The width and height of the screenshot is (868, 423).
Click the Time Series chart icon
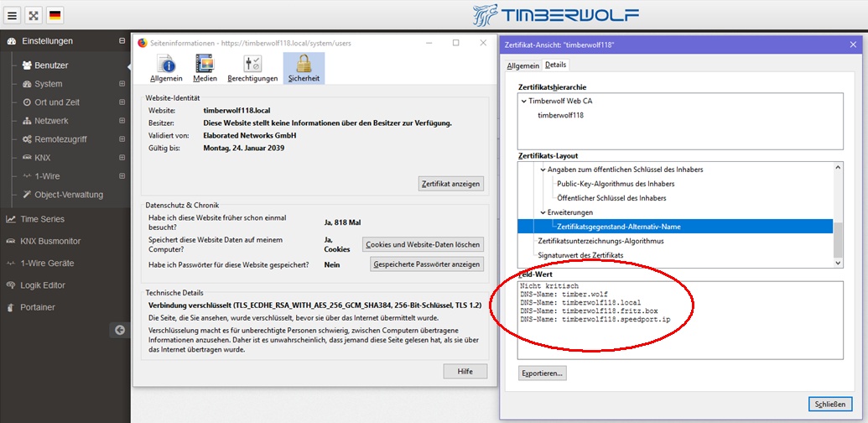click(x=11, y=219)
